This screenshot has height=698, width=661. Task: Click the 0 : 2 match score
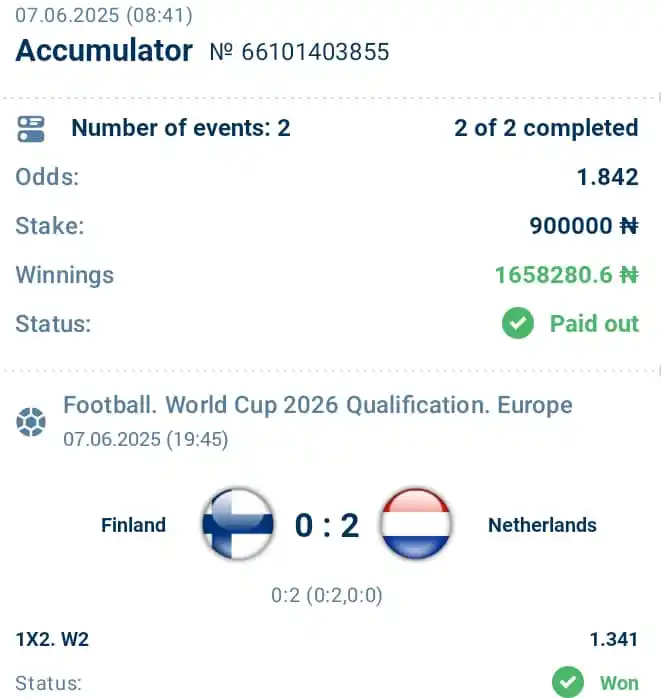point(327,525)
